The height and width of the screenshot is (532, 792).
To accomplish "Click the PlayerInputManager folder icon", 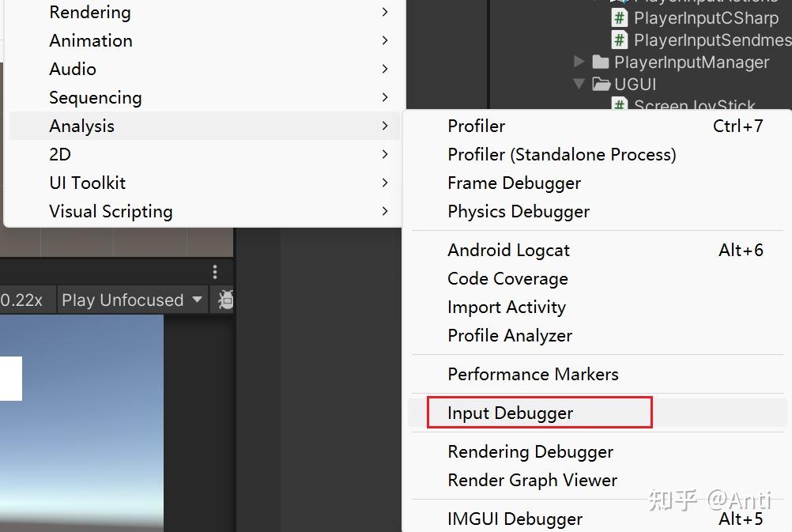I will (x=599, y=62).
